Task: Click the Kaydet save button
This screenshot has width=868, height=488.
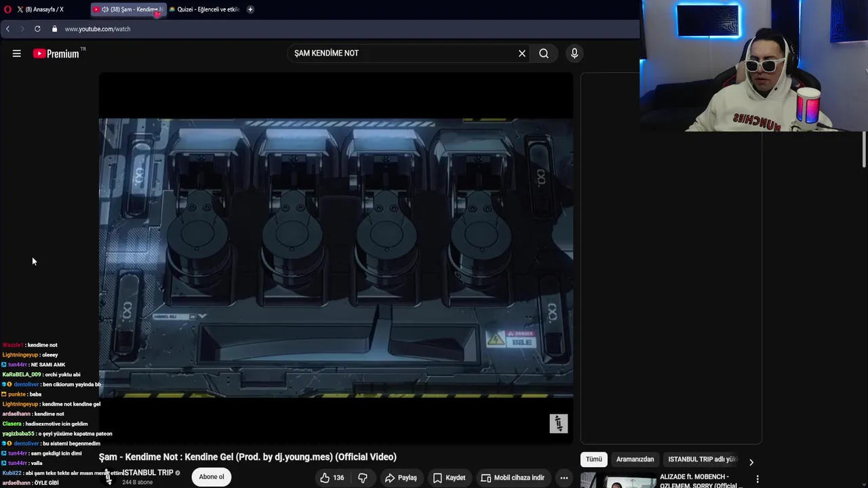Action: pos(449,478)
